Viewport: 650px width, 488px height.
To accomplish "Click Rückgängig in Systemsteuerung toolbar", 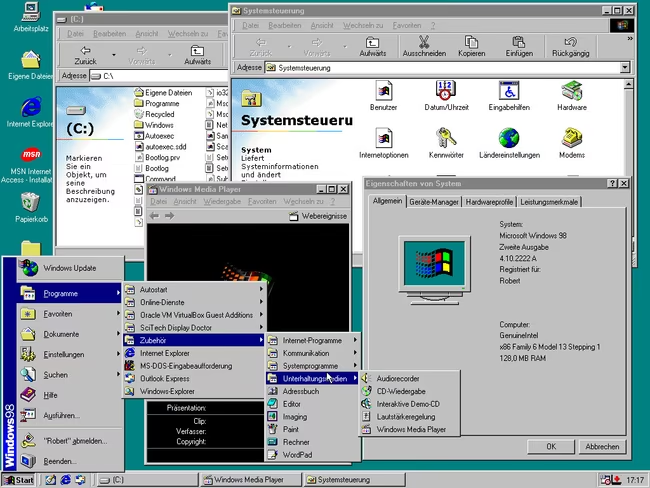I will [570, 46].
